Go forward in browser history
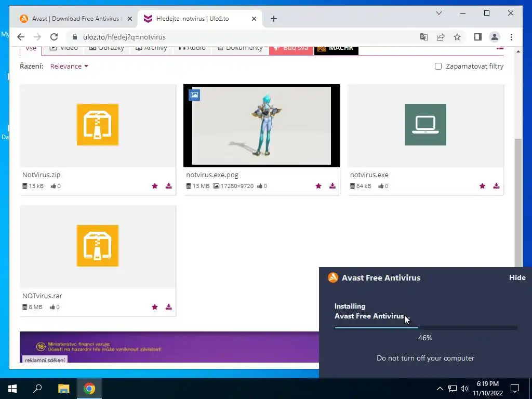 pos(37,37)
